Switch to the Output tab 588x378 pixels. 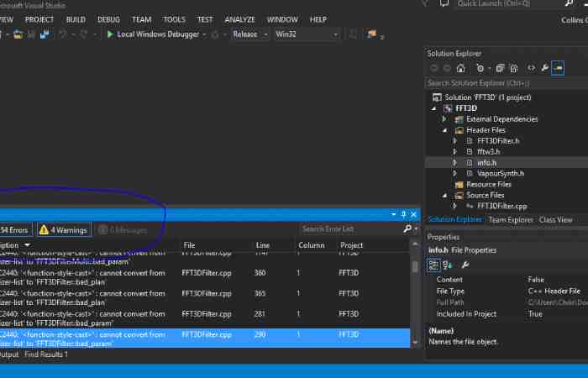point(9,354)
